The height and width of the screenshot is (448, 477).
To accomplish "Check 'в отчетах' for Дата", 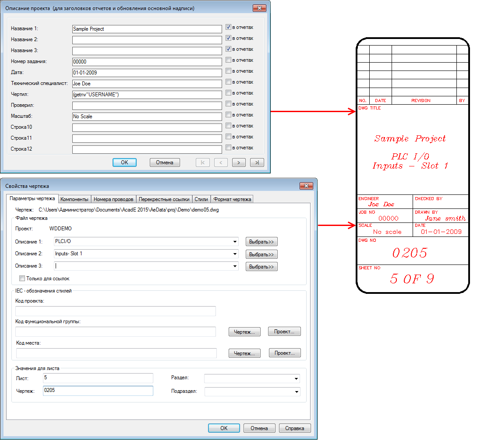I will (x=229, y=71).
